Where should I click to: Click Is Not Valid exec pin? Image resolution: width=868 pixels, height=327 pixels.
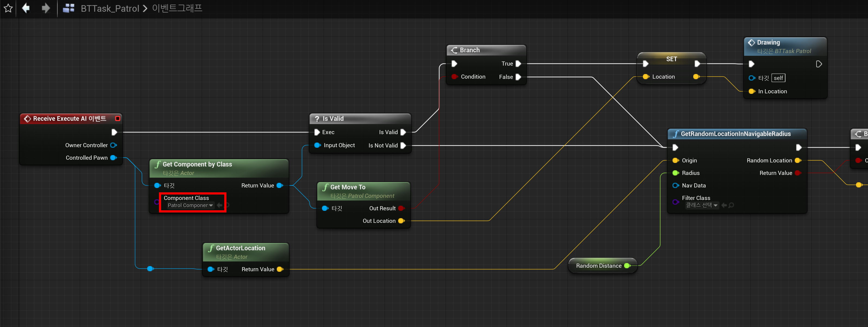pyautogui.click(x=403, y=146)
